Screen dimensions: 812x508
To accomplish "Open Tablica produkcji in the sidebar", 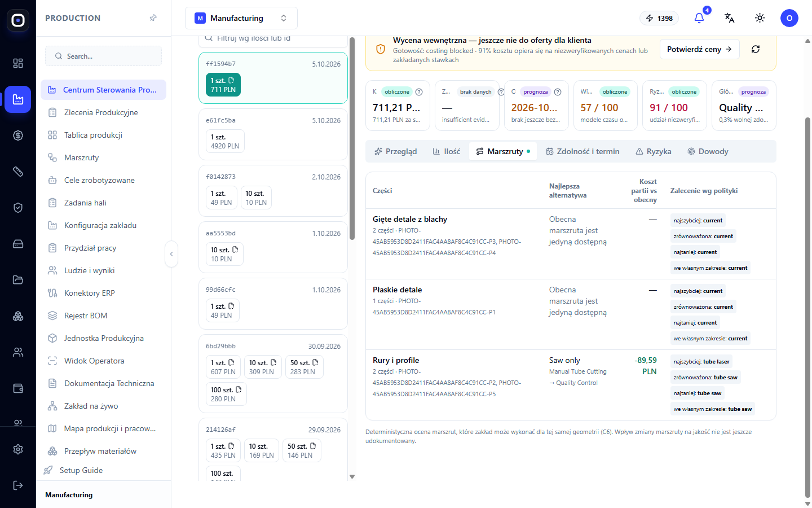I will click(103, 135).
